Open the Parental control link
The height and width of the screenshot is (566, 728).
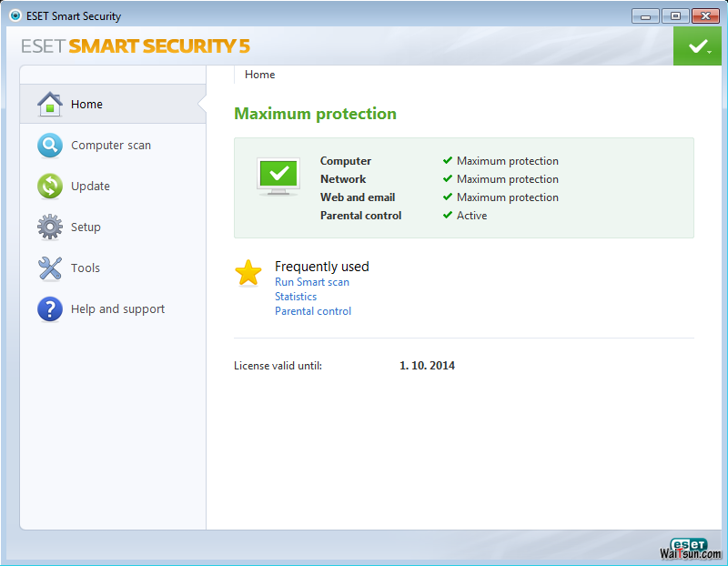(x=313, y=311)
